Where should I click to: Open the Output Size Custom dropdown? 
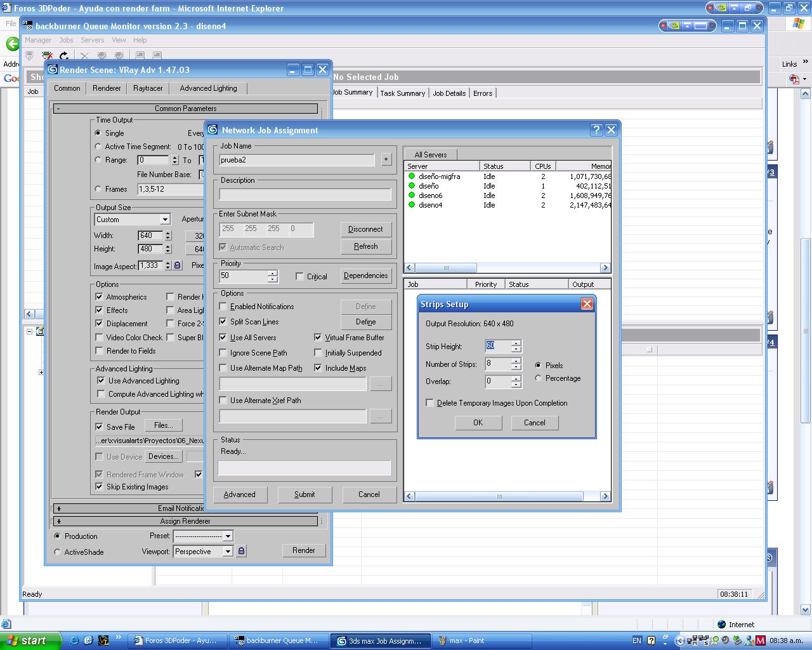[165, 220]
